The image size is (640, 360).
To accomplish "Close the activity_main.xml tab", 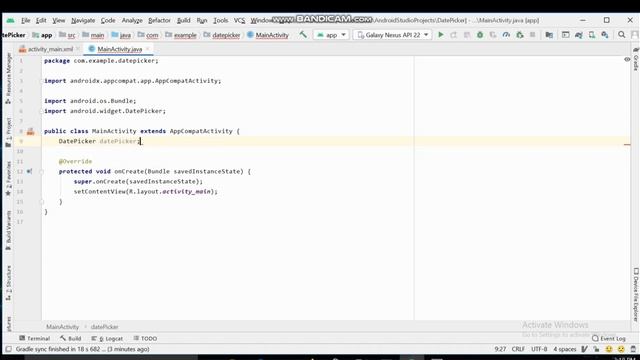I will 78,49.
